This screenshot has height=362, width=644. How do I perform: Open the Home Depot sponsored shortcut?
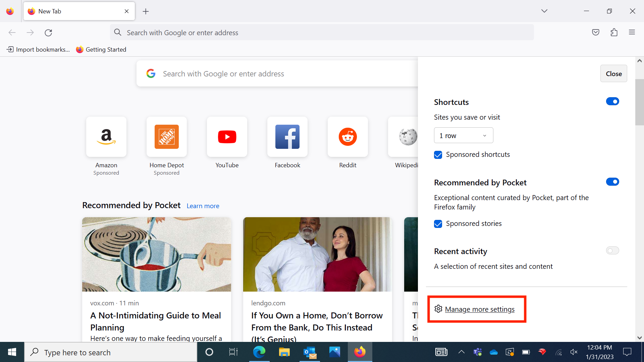click(167, 137)
